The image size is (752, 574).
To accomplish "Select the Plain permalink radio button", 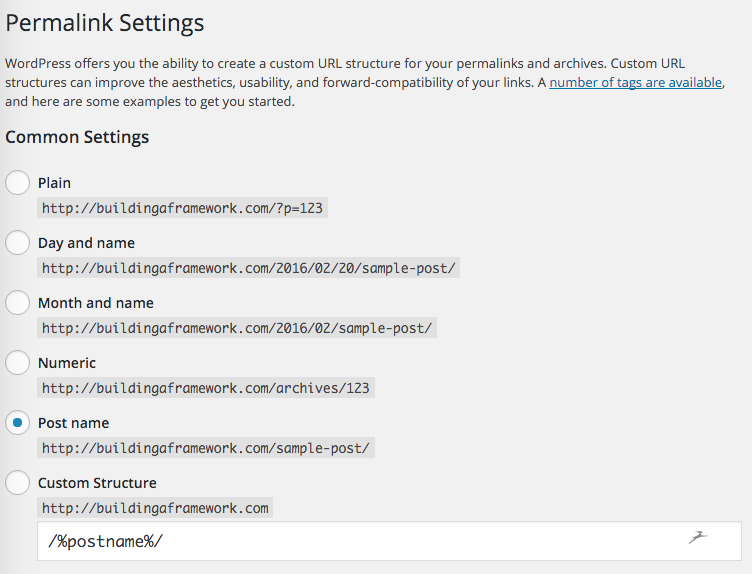I will [x=17, y=183].
